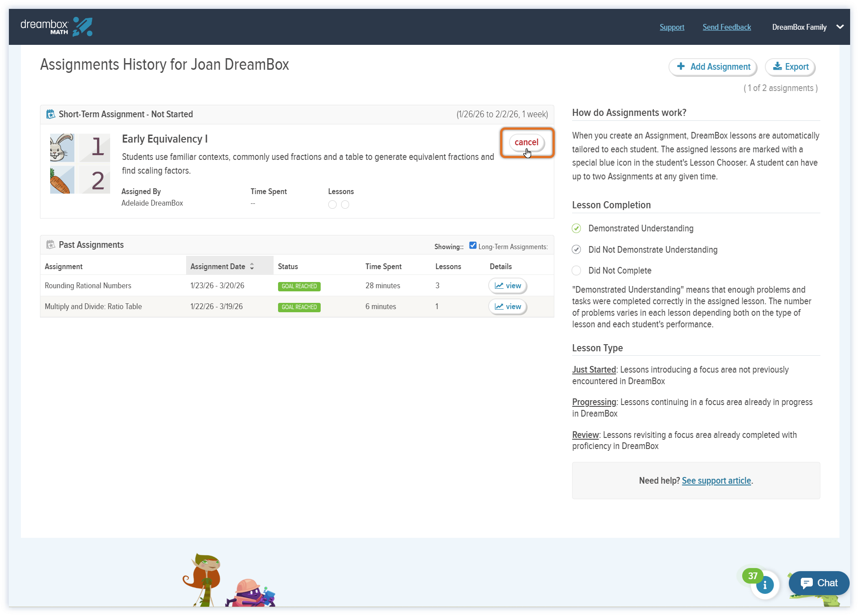The height and width of the screenshot is (616, 859).
Task: Click the Short-Term Assignment calendar icon
Action: point(51,114)
